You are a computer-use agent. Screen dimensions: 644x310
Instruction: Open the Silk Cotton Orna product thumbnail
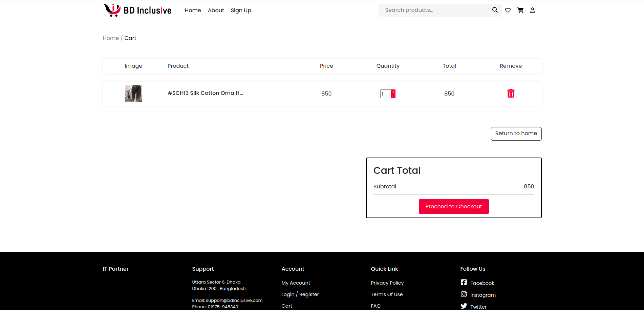click(x=133, y=94)
